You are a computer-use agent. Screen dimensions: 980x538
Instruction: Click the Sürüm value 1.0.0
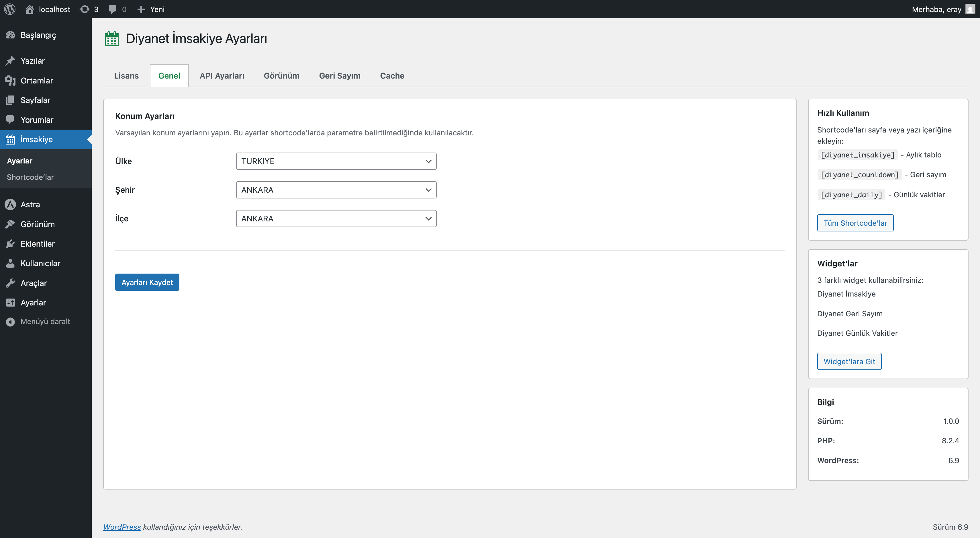[951, 421]
